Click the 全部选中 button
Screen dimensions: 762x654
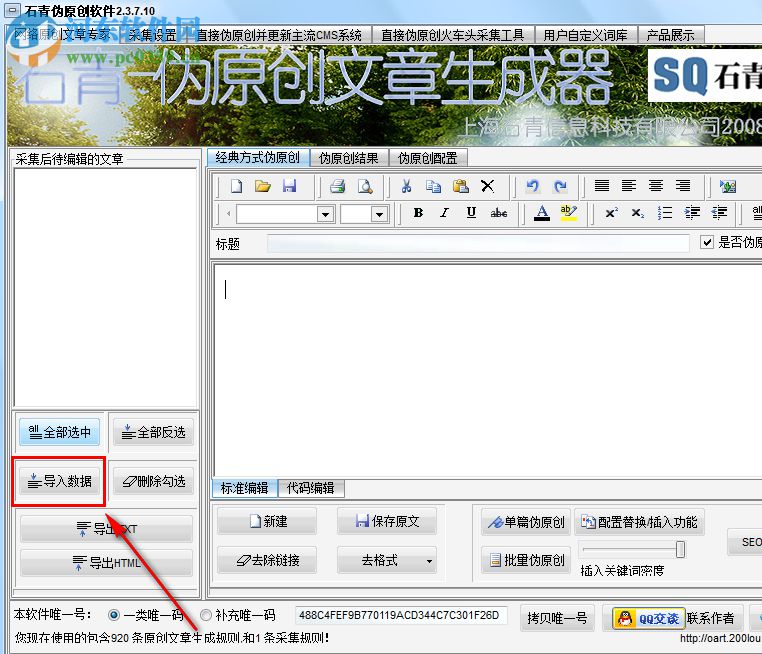tap(60, 432)
